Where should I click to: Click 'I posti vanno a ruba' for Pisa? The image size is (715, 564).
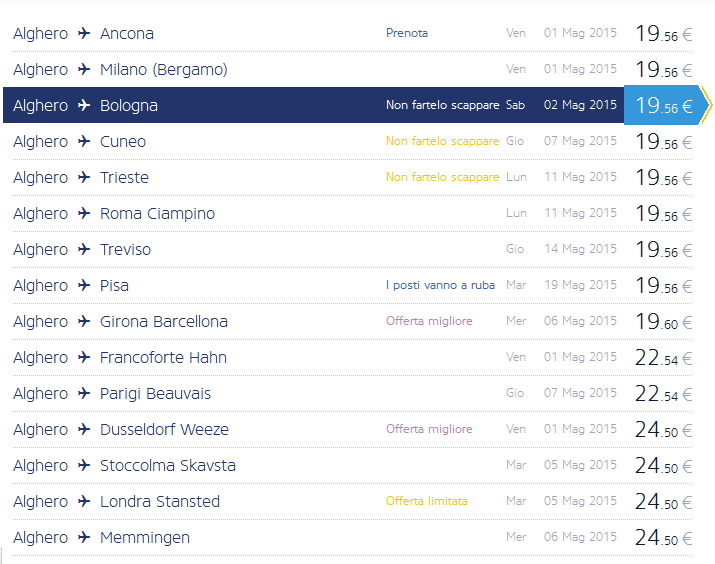pos(440,285)
